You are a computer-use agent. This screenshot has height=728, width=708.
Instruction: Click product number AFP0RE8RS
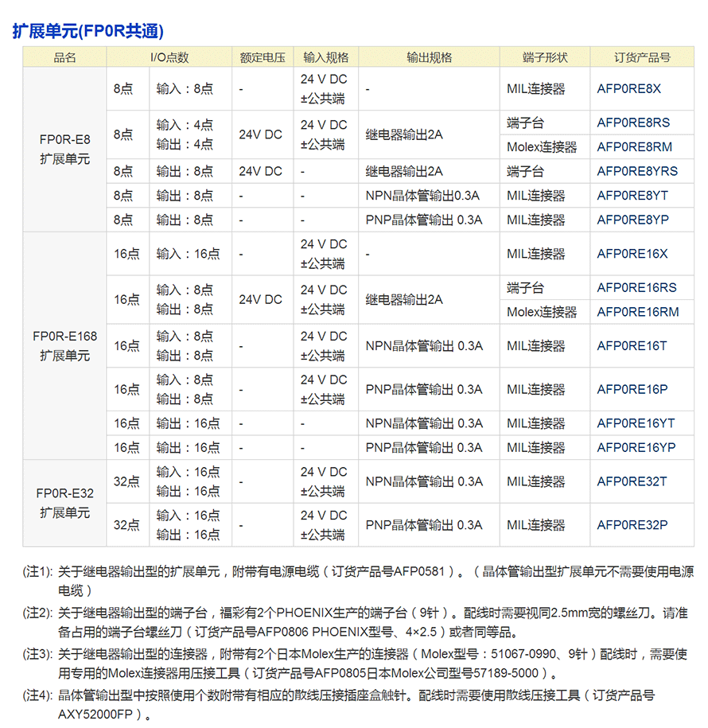(x=633, y=123)
